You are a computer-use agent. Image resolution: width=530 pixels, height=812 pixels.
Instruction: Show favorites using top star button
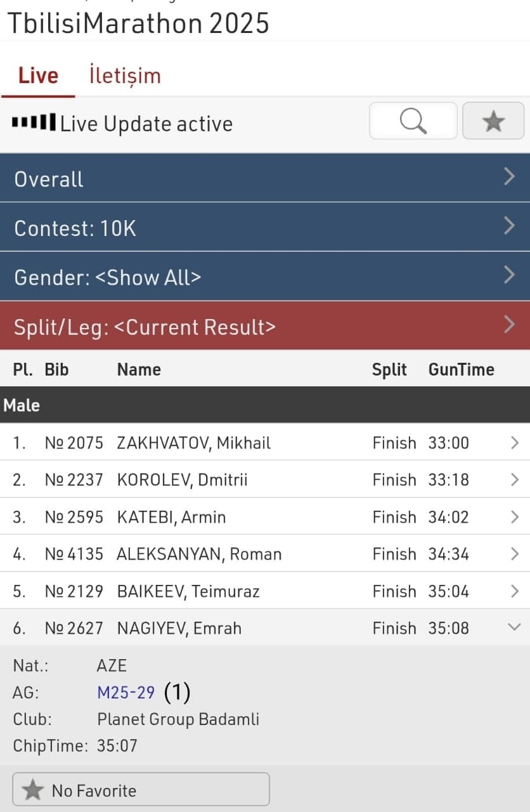[493, 121]
